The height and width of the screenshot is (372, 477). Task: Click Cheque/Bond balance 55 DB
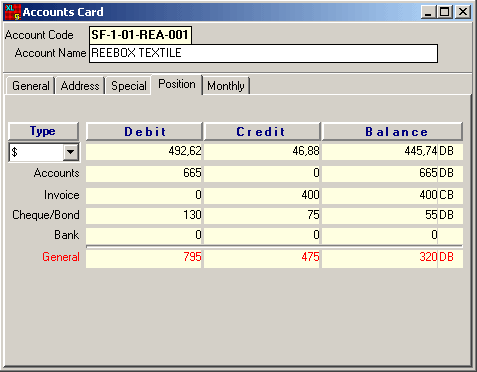click(x=392, y=215)
